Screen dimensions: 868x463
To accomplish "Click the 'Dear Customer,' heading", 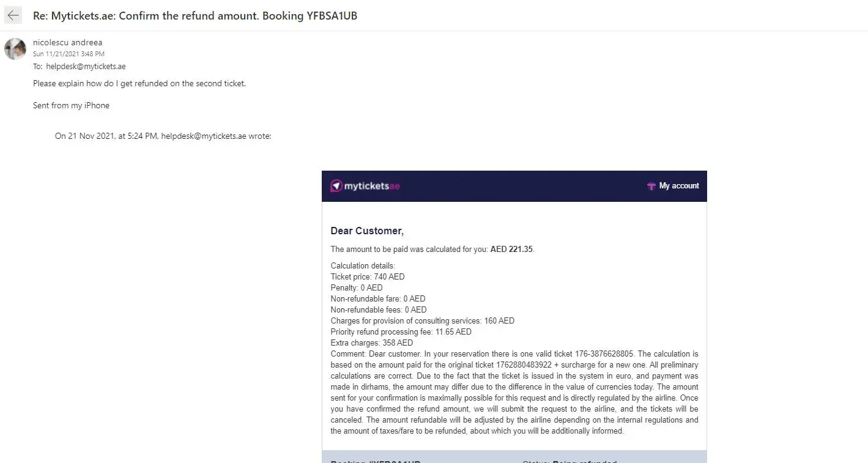I will coord(367,231).
